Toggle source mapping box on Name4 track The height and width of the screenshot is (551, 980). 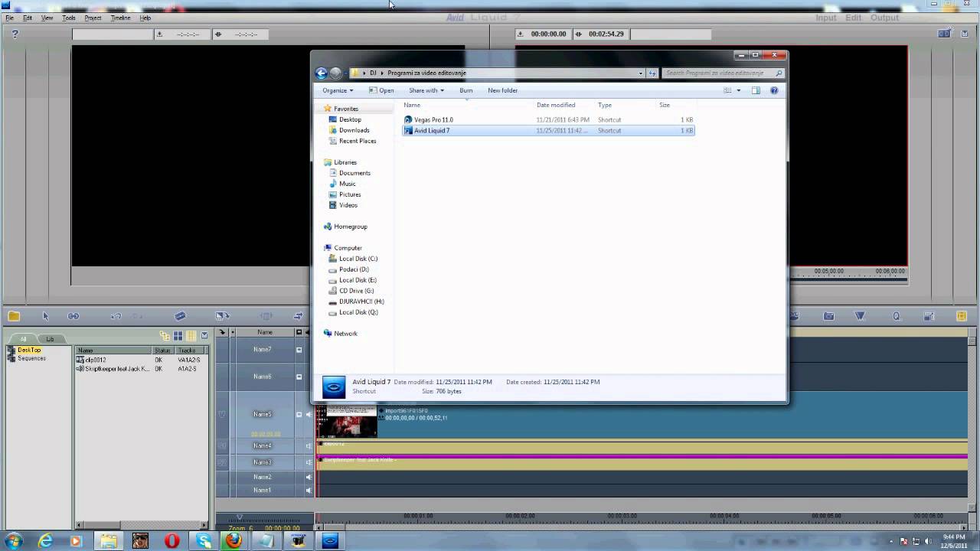(x=222, y=445)
